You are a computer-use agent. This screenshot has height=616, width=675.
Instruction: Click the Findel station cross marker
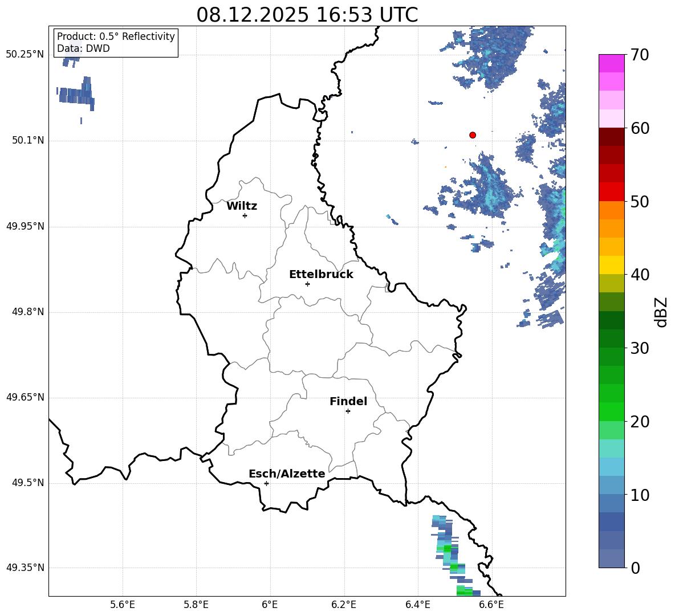[348, 411]
